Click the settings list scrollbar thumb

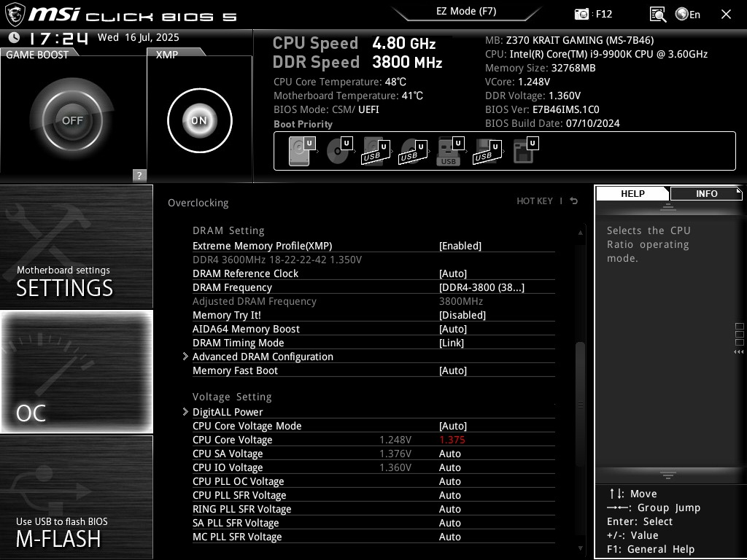[x=580, y=405]
